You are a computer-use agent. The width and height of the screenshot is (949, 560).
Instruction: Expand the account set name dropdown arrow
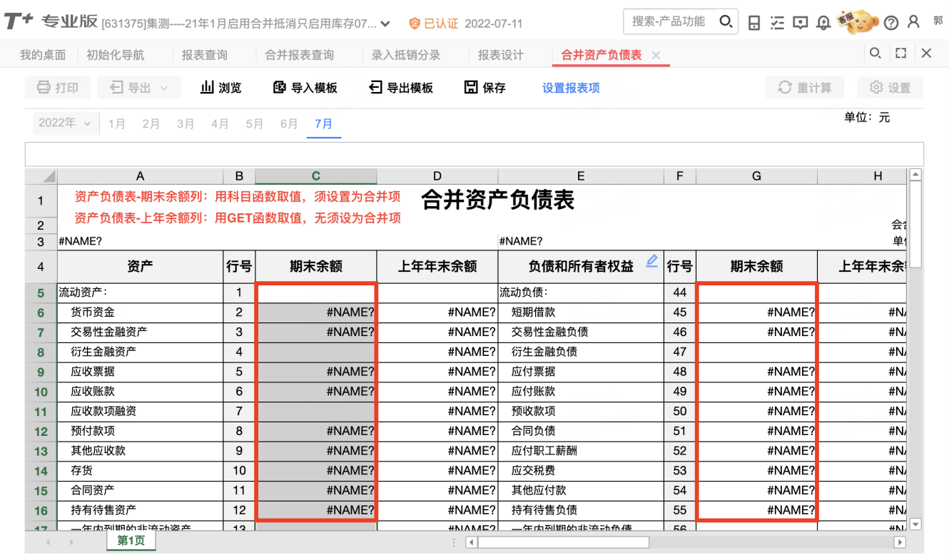(x=386, y=24)
